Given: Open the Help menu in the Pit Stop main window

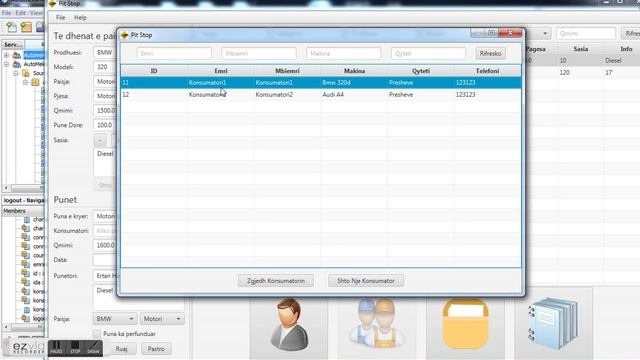Looking at the screenshot, I should point(80,18).
